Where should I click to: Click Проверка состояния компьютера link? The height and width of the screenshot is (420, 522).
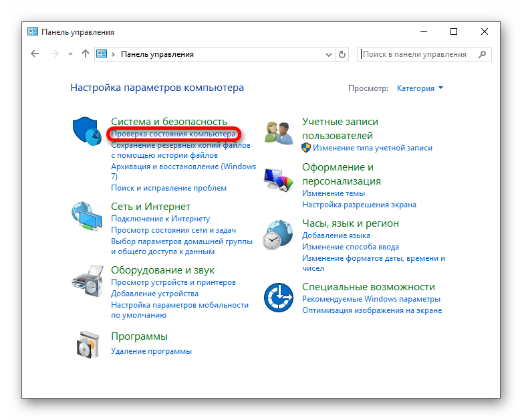click(x=173, y=134)
